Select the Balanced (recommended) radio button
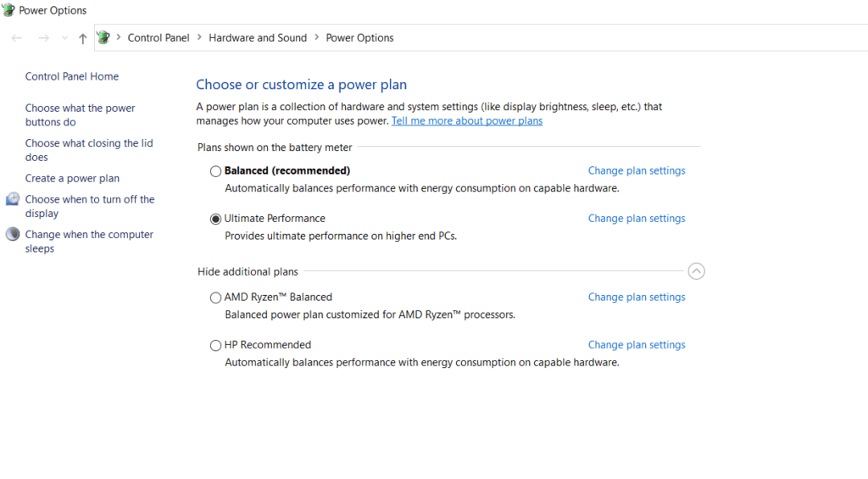This screenshot has height=479, width=868. tap(215, 171)
